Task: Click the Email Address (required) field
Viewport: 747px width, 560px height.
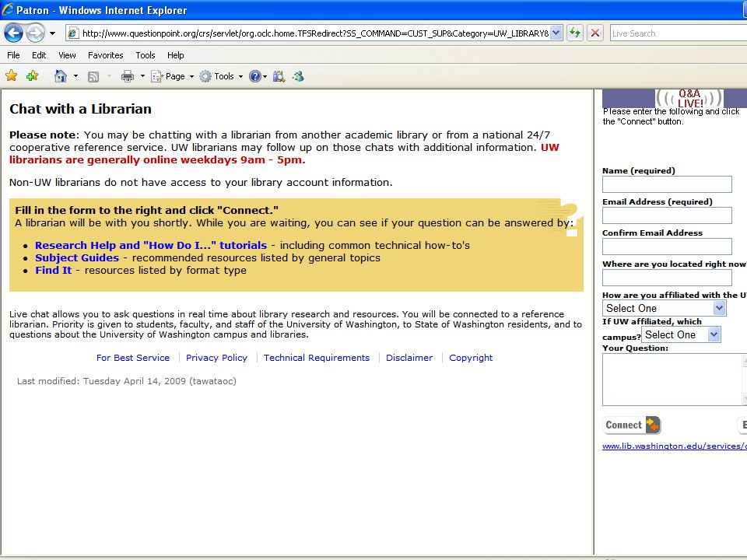Action: [x=667, y=215]
